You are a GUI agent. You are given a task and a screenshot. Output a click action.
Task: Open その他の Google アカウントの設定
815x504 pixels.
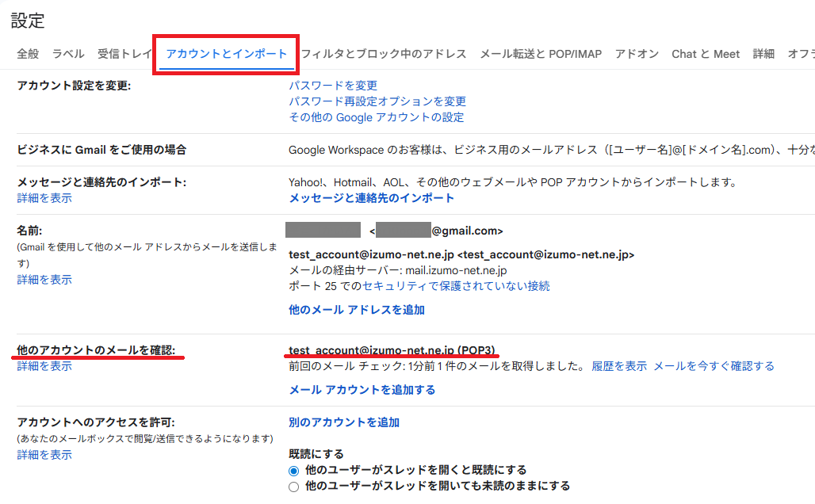click(x=377, y=117)
